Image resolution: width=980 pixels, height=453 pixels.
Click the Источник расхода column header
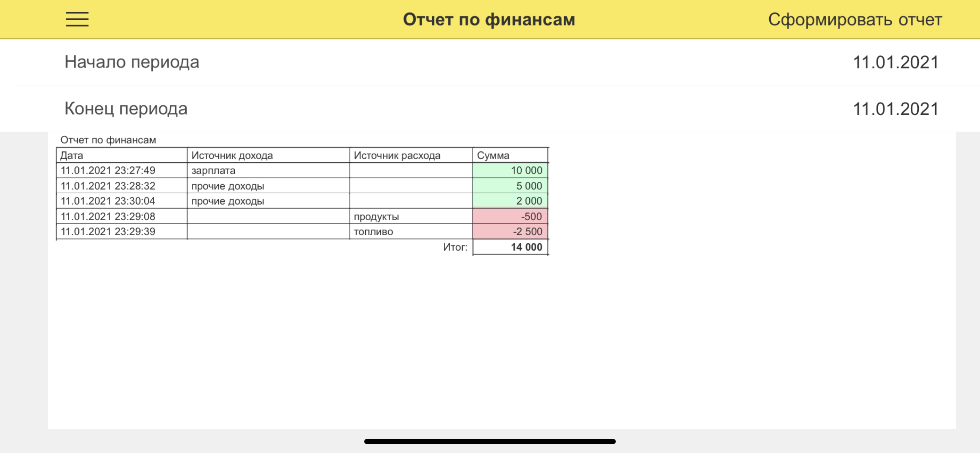pyautogui.click(x=411, y=155)
